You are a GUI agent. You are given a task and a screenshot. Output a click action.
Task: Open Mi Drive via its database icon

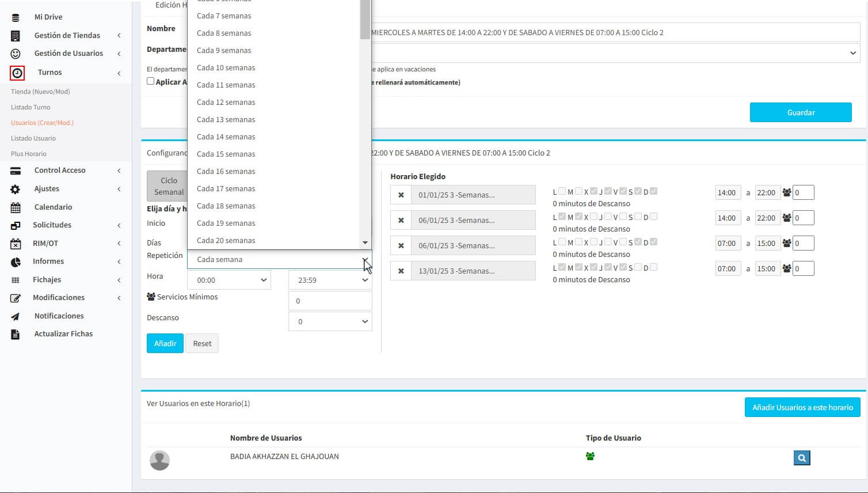16,17
